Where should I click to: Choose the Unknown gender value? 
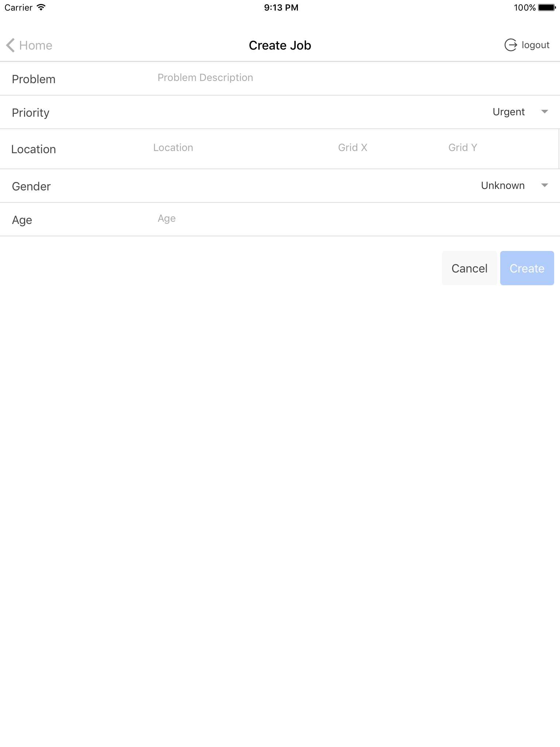(x=502, y=186)
